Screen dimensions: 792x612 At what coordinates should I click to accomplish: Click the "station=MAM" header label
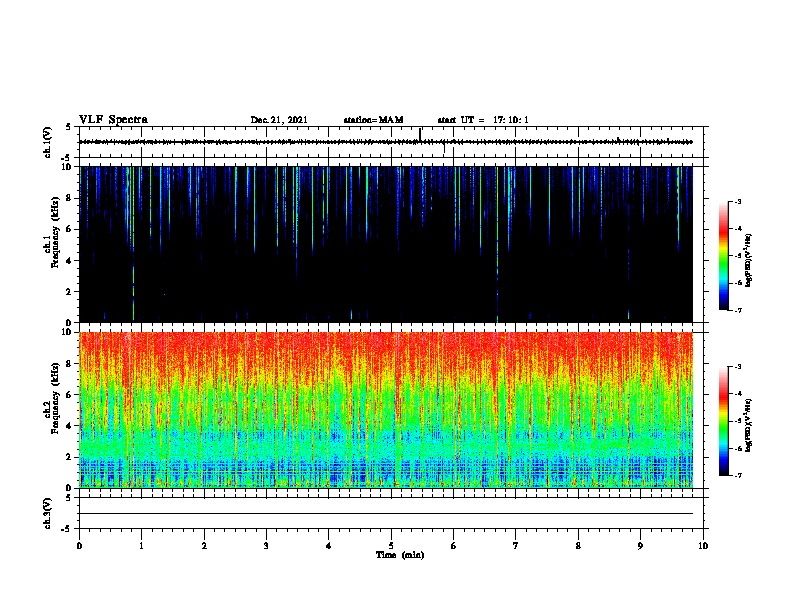coord(373,120)
